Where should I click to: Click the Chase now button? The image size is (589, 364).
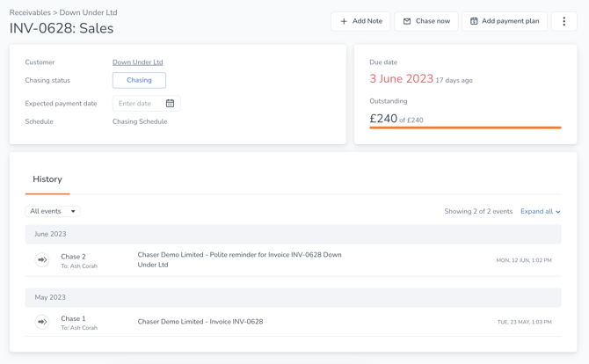[x=426, y=21]
